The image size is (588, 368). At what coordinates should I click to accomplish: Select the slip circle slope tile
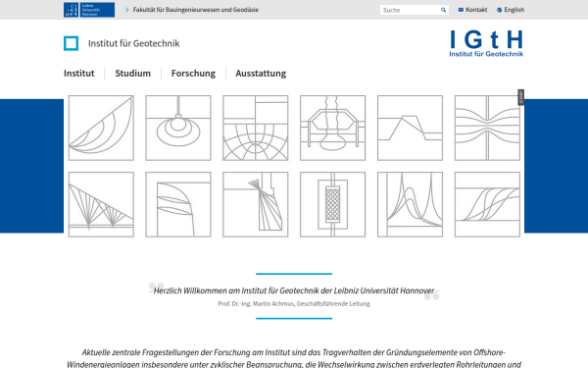click(x=101, y=128)
